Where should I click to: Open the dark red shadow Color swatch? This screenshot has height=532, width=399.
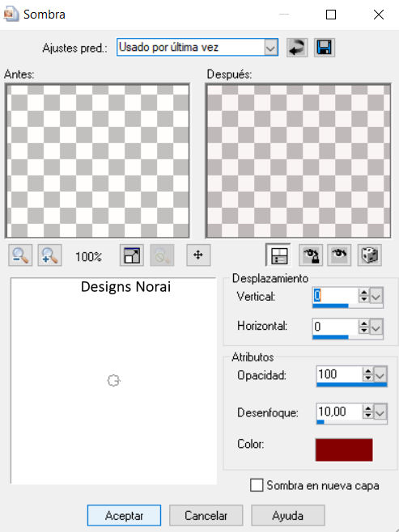[344, 450]
